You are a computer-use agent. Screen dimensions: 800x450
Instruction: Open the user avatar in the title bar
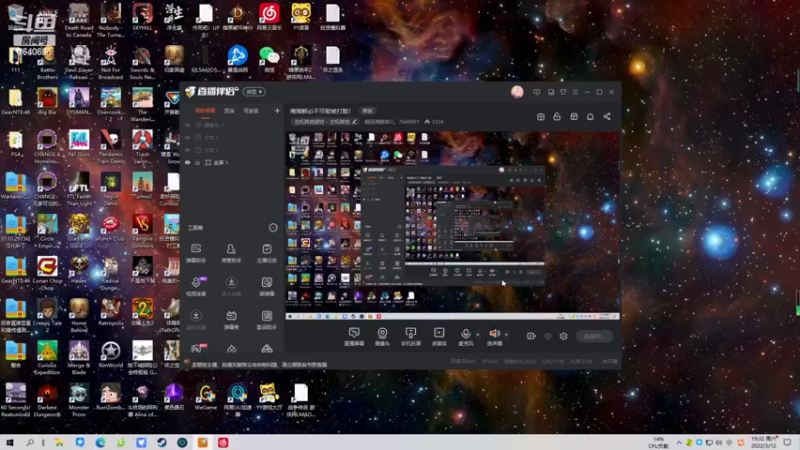(517, 92)
